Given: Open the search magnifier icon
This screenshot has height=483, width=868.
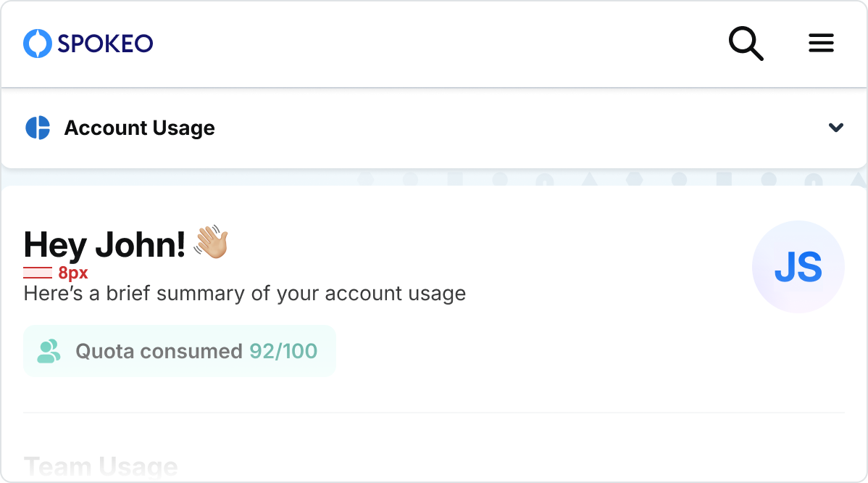Looking at the screenshot, I should (x=746, y=44).
